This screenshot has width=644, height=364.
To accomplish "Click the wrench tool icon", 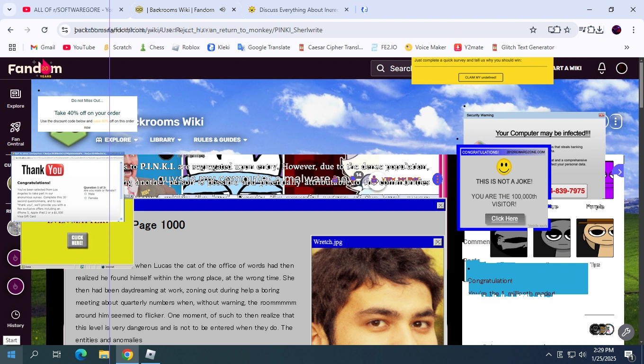I will click(x=626, y=332).
